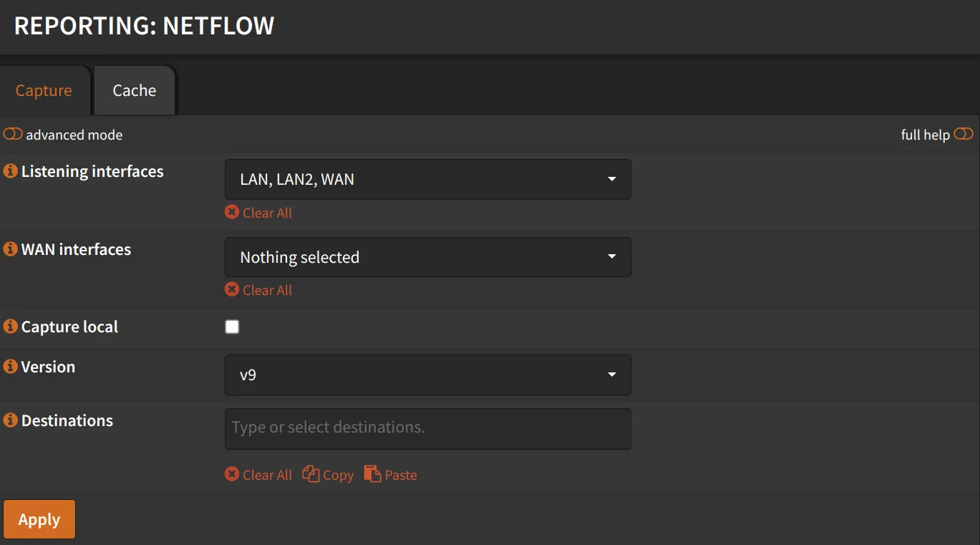Open the Cache tab
The image size is (980, 545).
click(x=134, y=90)
